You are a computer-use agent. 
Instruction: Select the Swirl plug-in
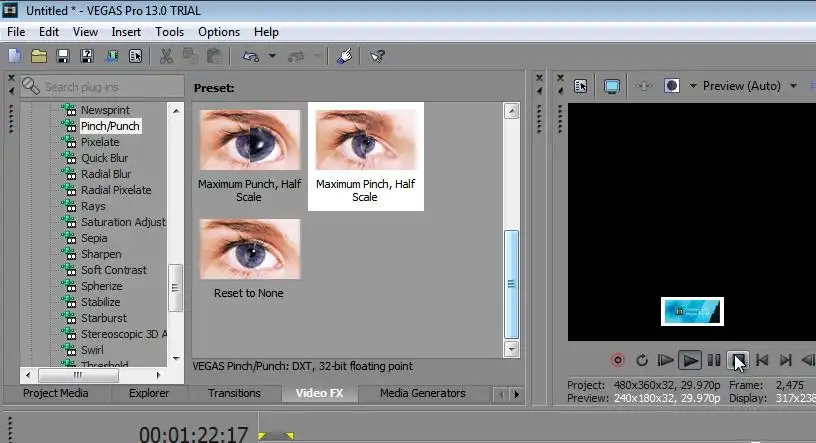tap(92, 350)
